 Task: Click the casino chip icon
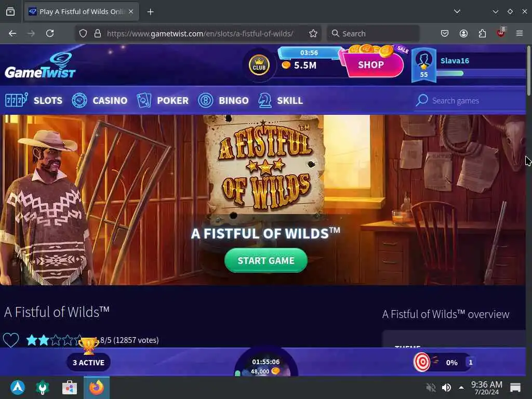79,100
